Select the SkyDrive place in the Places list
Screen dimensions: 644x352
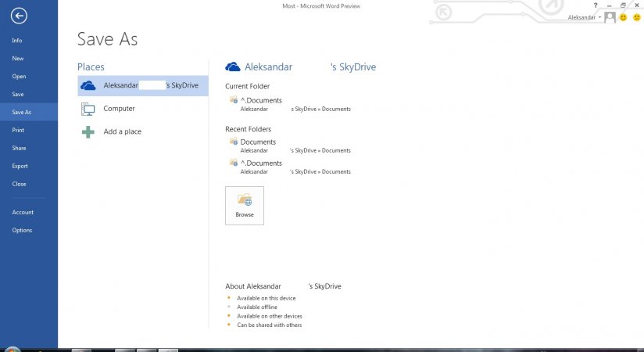(x=143, y=85)
